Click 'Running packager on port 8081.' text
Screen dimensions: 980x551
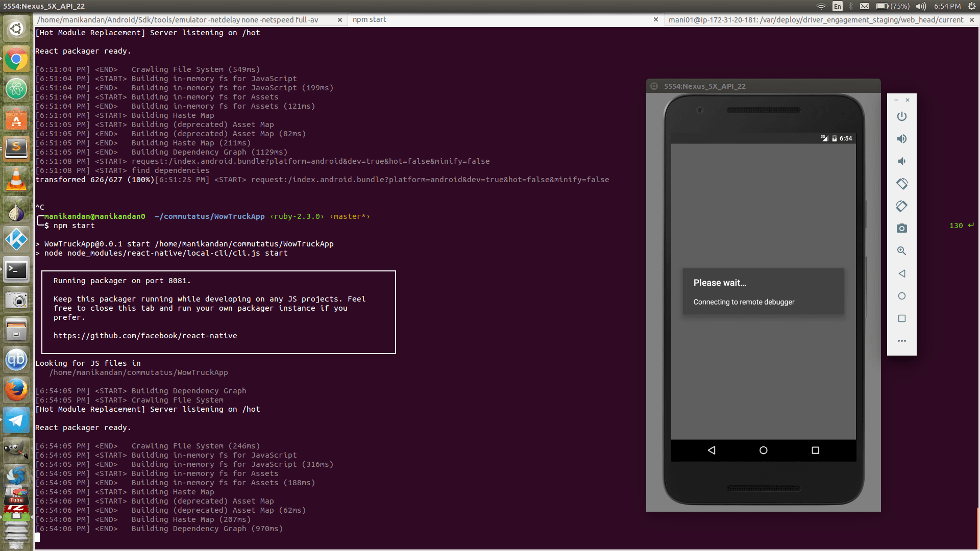click(x=122, y=281)
